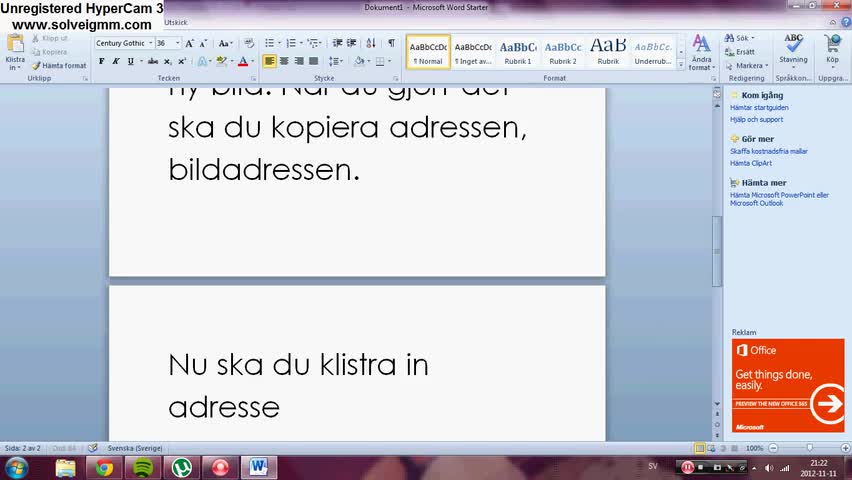The height and width of the screenshot is (480, 852).
Task: Toggle underline (U) formatting
Action: coord(130,61)
